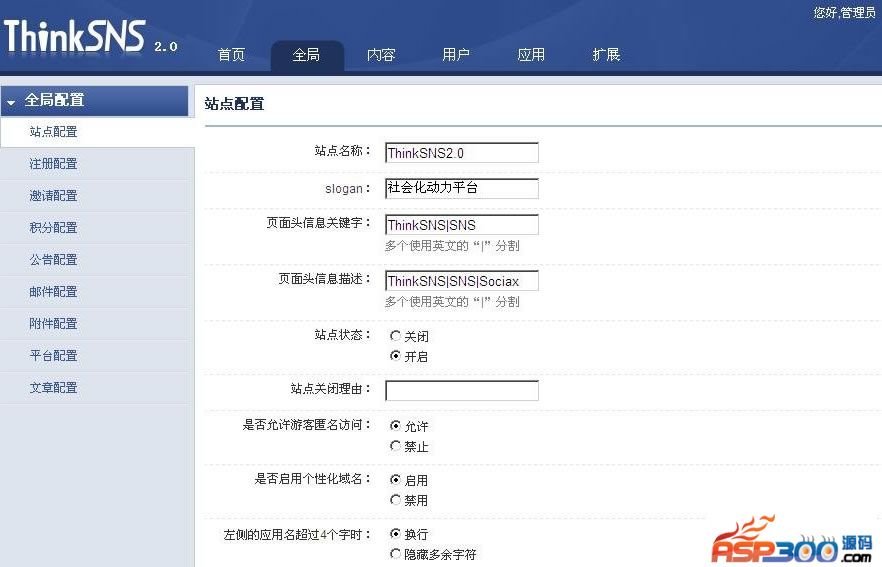Click hint text under 页面头信息关键字 field
Image resolution: width=882 pixels, height=567 pixels.
(x=452, y=246)
